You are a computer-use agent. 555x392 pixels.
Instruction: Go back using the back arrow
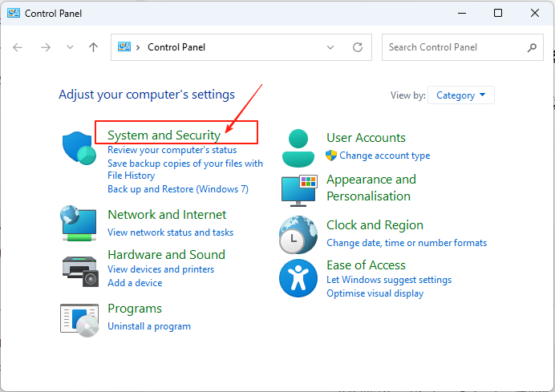(18, 47)
